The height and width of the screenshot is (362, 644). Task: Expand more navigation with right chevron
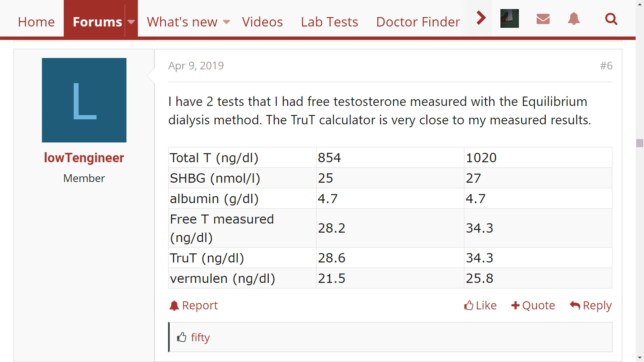pos(481,18)
